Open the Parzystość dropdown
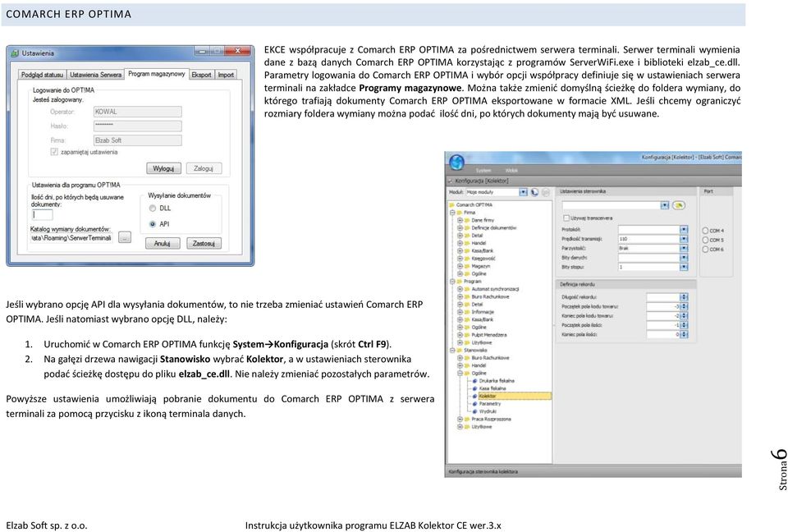This screenshot has height=532, width=788. coord(684,249)
